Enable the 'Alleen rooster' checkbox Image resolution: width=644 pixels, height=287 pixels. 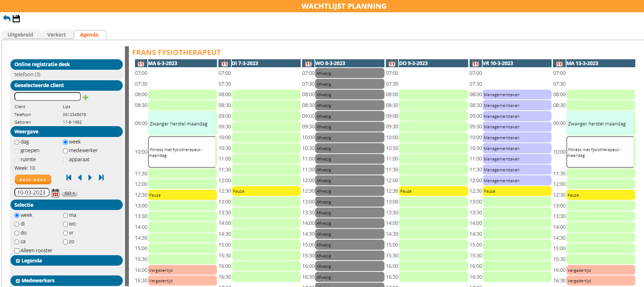17,251
